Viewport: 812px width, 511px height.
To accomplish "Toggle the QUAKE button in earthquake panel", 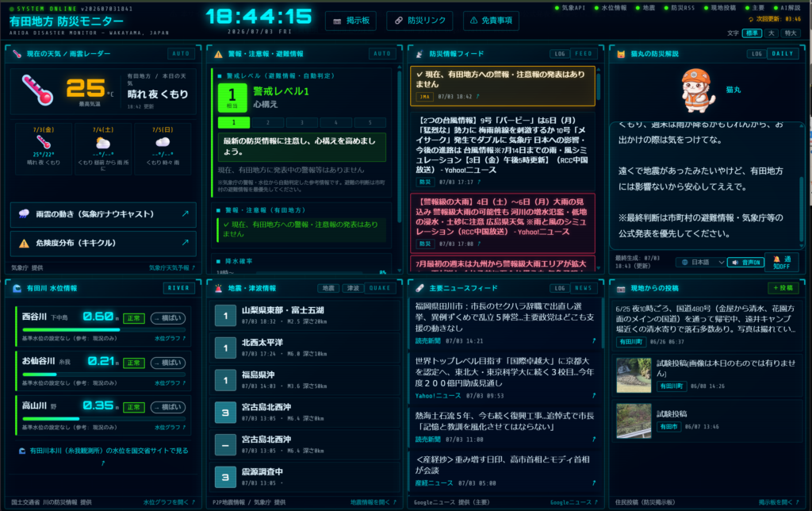I will coord(380,287).
